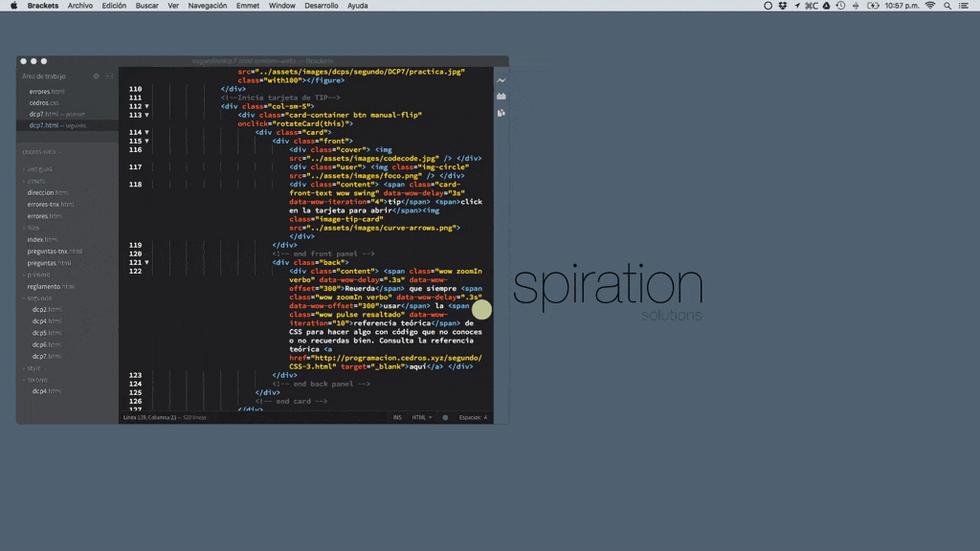Collapse the segundo folder
Viewport: 980px width, 551px height.
[x=38, y=298]
